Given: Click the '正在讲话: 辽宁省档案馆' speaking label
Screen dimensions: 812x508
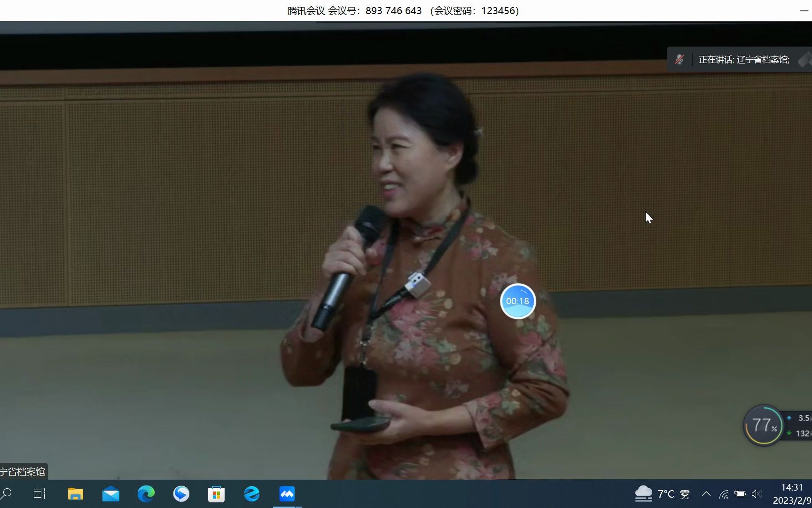Looking at the screenshot, I should tap(744, 60).
